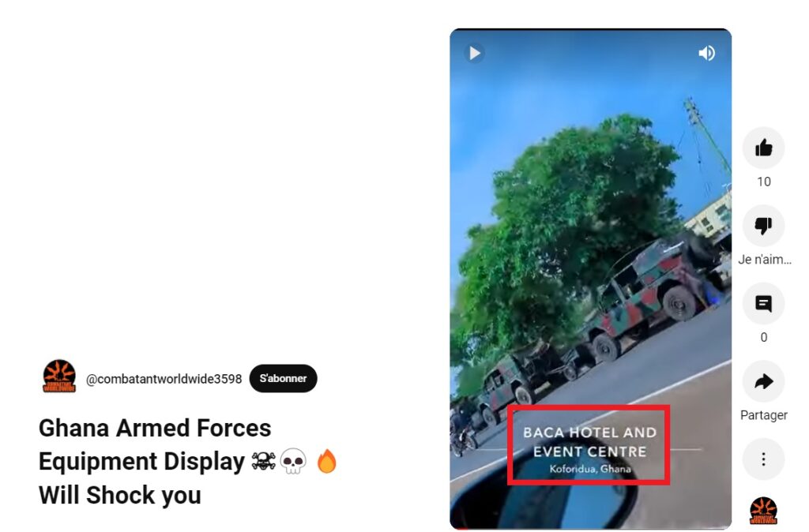Open the three-dot more options menu
The height and width of the screenshot is (532, 809).
tap(764, 459)
